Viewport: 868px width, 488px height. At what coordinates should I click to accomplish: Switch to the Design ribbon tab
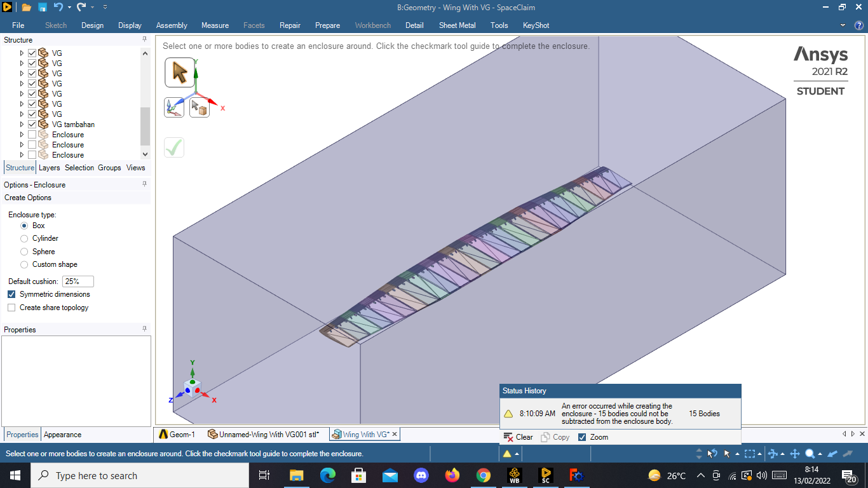click(x=92, y=25)
